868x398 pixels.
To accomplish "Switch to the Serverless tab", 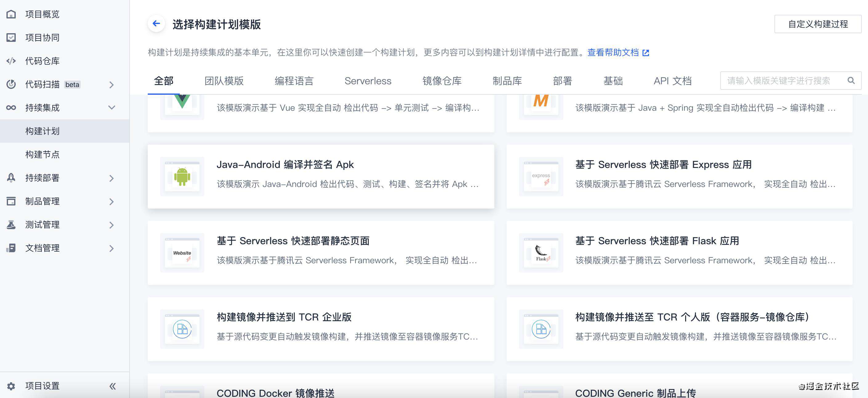I will (x=368, y=81).
